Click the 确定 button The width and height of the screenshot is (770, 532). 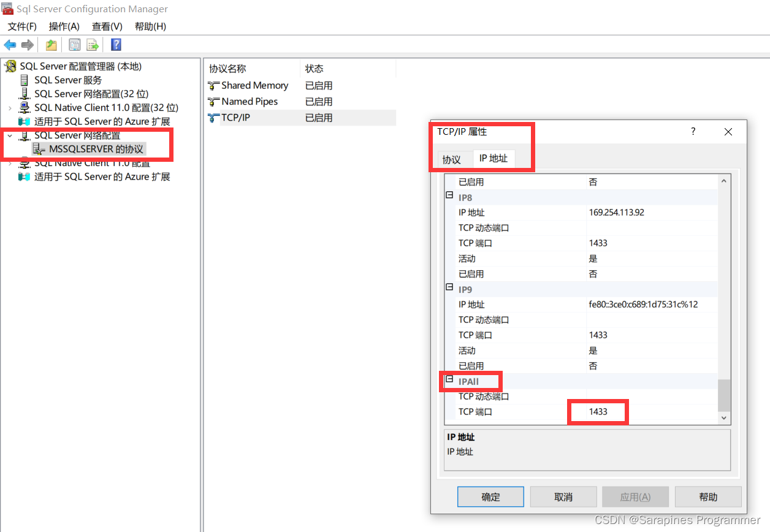click(490, 497)
